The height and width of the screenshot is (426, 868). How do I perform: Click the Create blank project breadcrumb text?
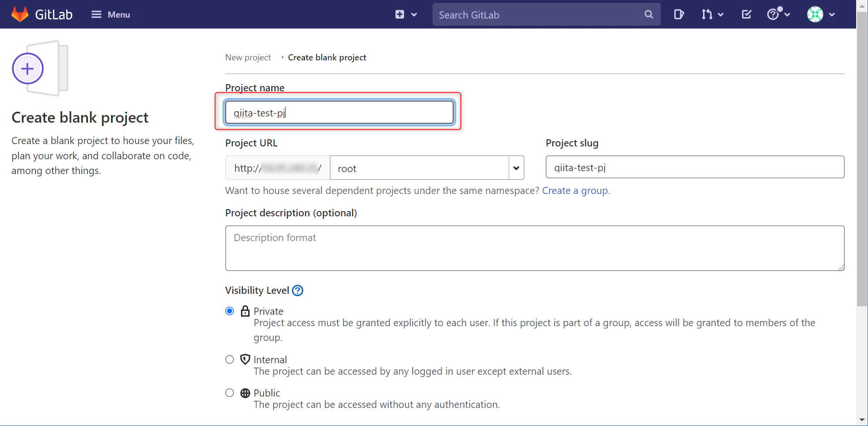pos(327,58)
